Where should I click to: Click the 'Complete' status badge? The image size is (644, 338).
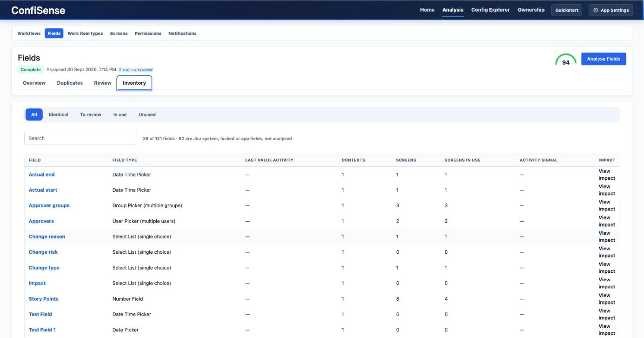coord(31,70)
